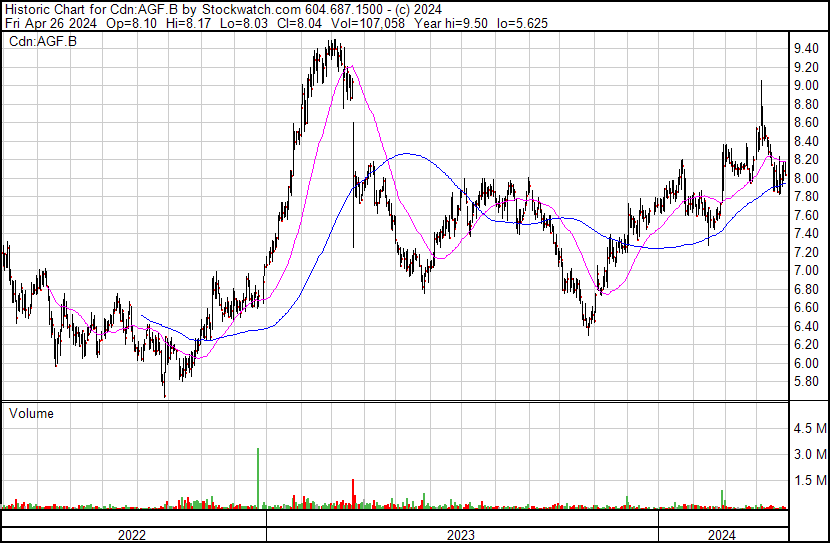Click the "Year hi=9.50" value
830x543 pixels.
(451, 23)
